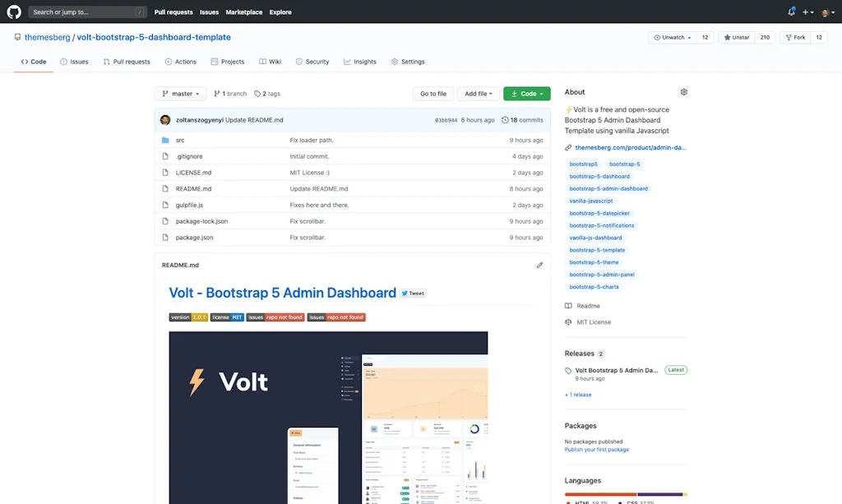Click the search or jump to field
The width and height of the screenshot is (842, 504).
(87, 12)
